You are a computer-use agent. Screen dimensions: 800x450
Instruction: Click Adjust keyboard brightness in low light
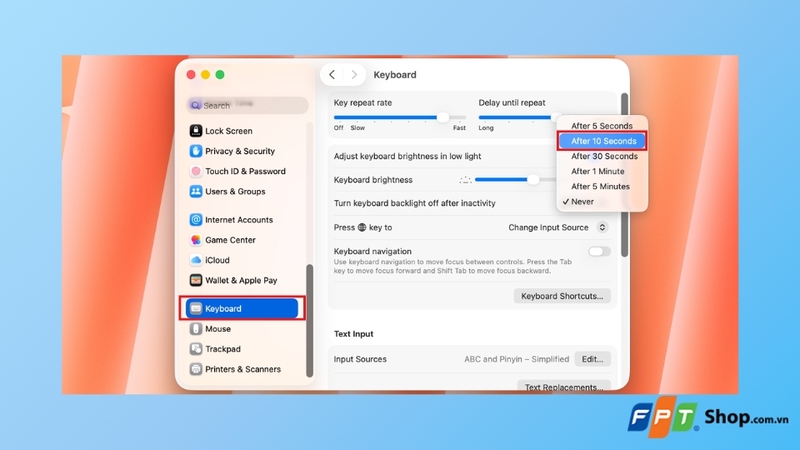point(407,156)
